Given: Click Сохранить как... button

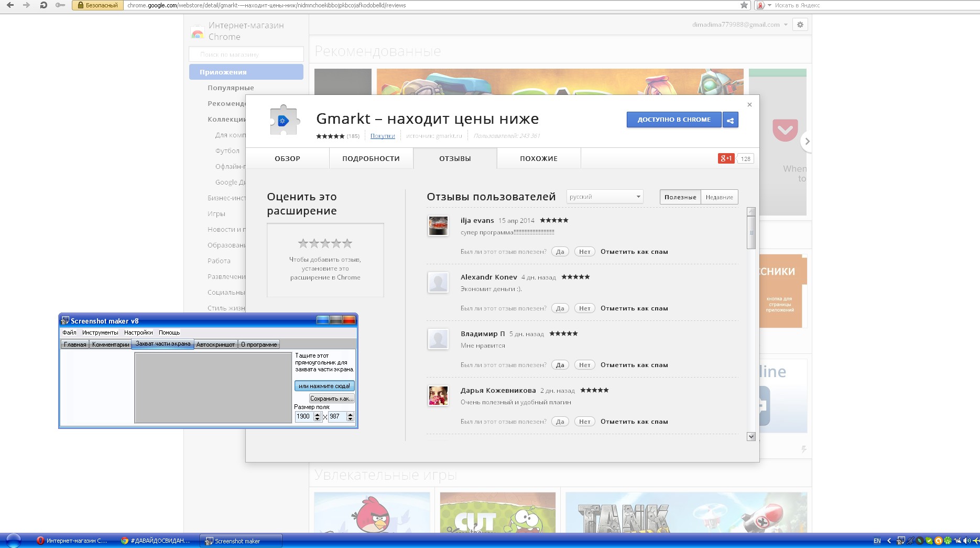Looking at the screenshot, I should pyautogui.click(x=332, y=399).
